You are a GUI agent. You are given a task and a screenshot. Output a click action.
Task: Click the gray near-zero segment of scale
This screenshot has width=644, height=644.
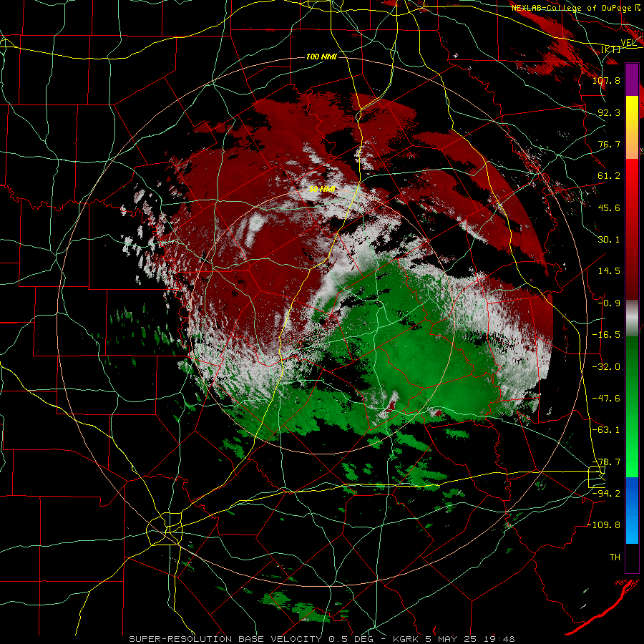pyautogui.click(x=632, y=318)
